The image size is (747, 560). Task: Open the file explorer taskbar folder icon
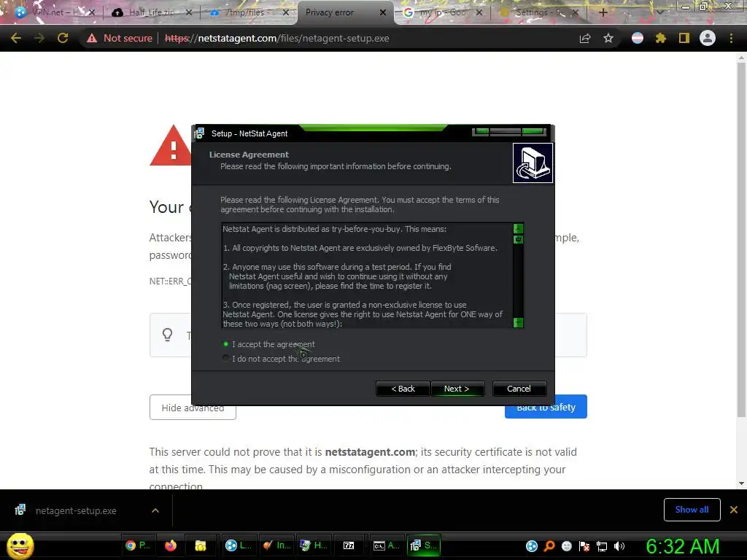point(200,545)
